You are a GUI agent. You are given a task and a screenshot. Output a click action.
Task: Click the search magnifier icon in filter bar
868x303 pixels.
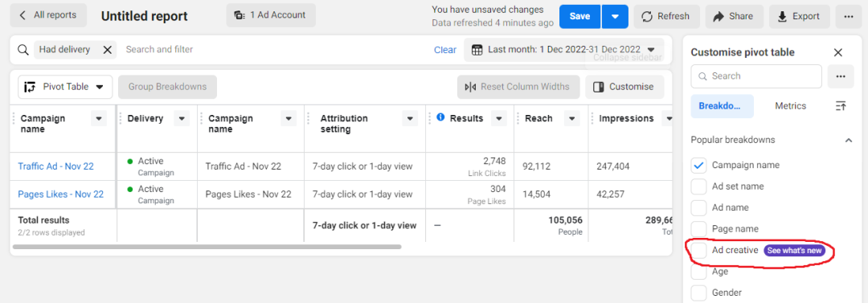coord(23,49)
